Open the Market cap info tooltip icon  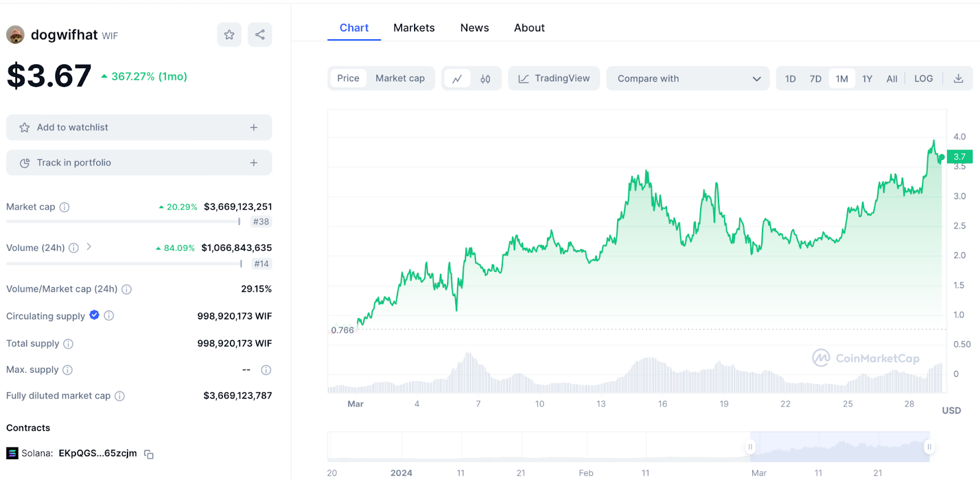pos(64,207)
